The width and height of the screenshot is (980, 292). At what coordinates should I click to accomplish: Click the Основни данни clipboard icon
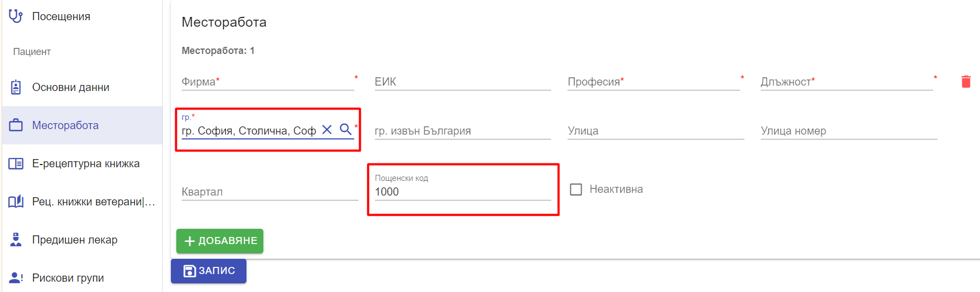click(16, 87)
